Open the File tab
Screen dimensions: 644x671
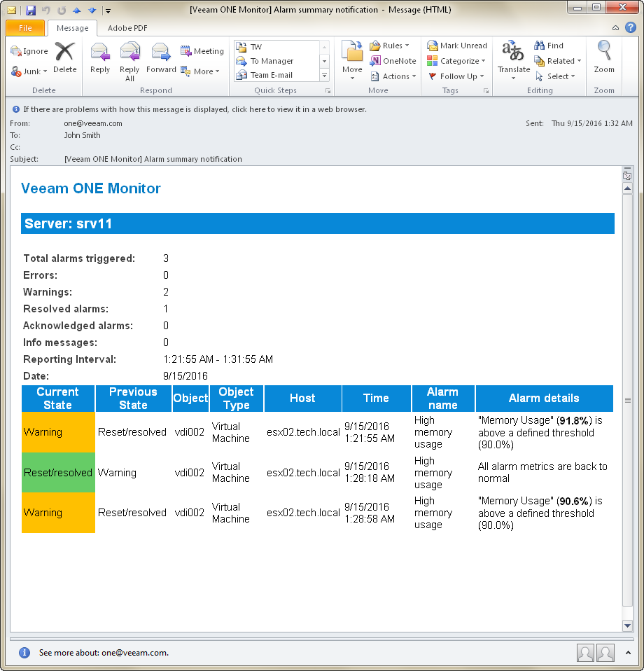(25, 28)
